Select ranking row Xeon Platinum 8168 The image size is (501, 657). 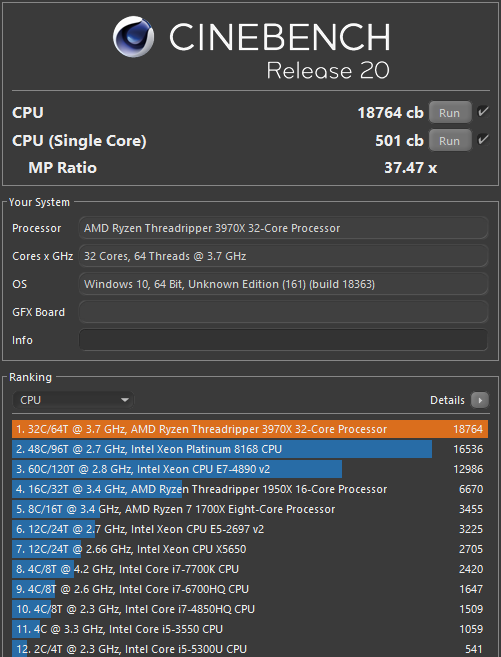250,449
